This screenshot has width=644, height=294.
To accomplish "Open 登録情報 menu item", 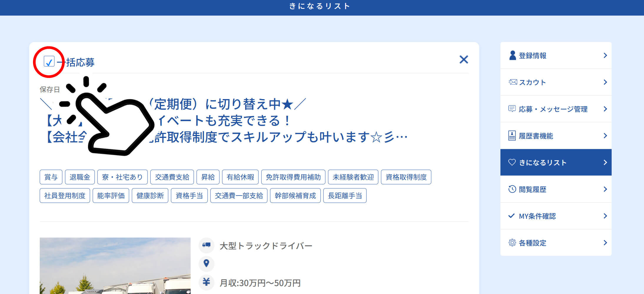I will (x=556, y=55).
